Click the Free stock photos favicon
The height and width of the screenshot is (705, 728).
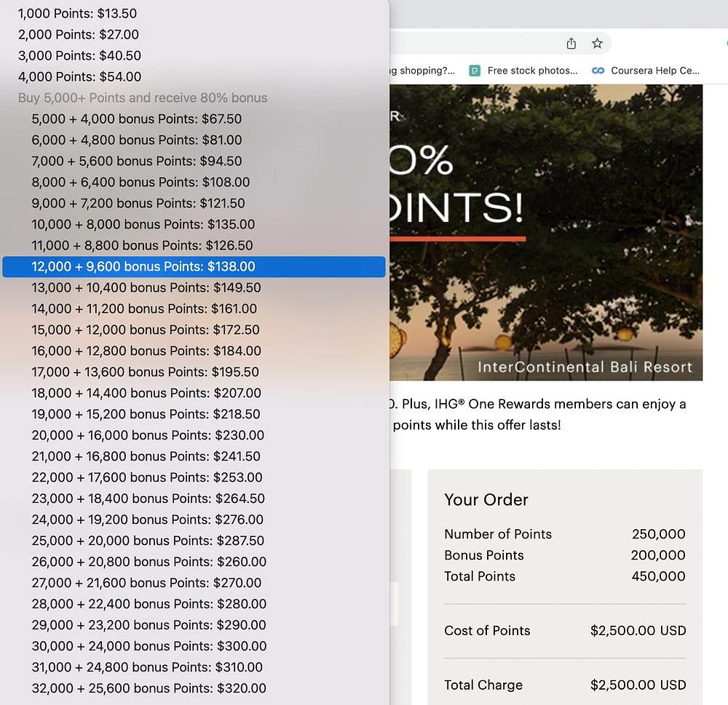(475, 71)
